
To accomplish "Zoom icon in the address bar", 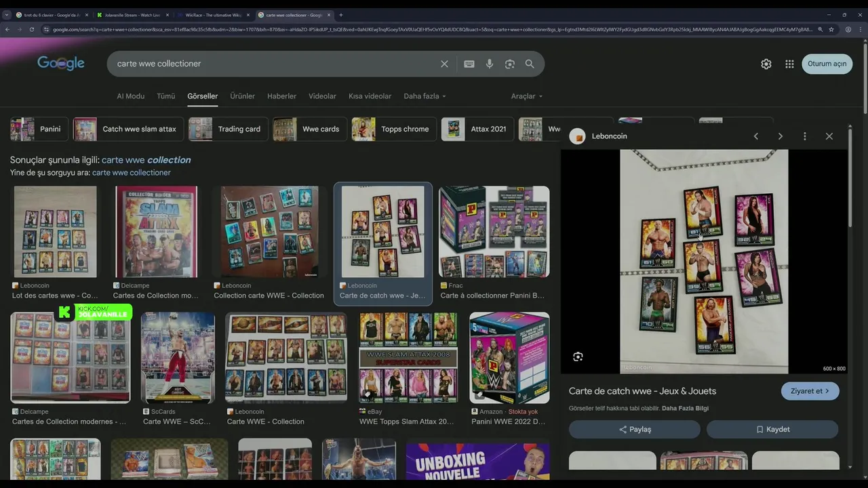I will (820, 29).
